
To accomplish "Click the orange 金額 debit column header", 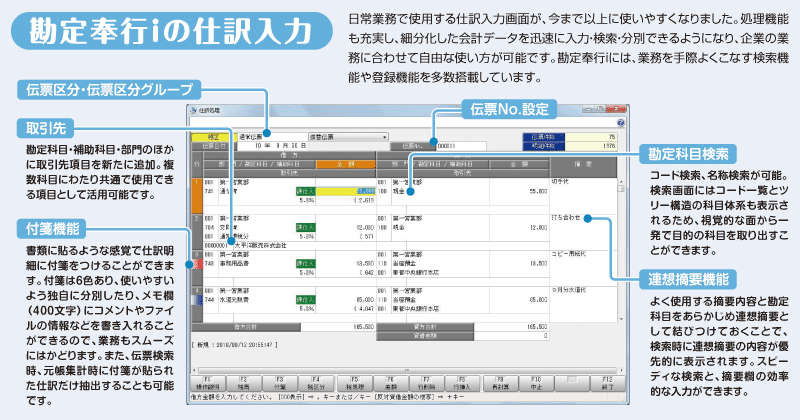I will (345, 164).
